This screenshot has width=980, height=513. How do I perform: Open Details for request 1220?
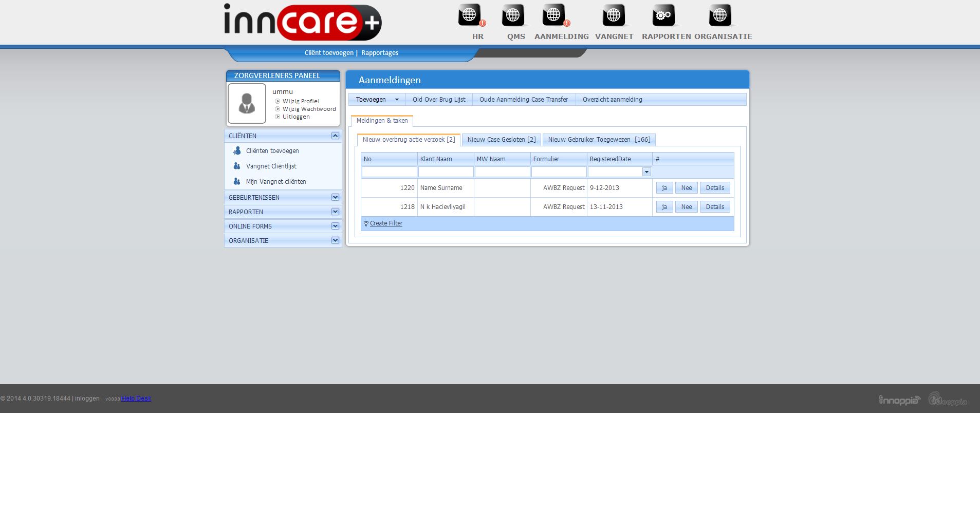[x=715, y=188]
